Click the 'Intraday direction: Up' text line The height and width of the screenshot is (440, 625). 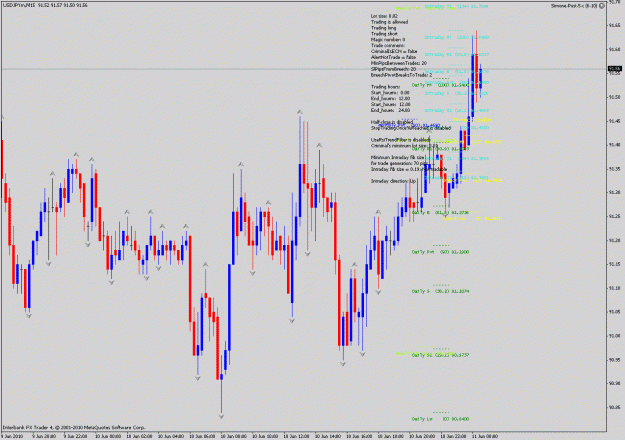(x=393, y=181)
